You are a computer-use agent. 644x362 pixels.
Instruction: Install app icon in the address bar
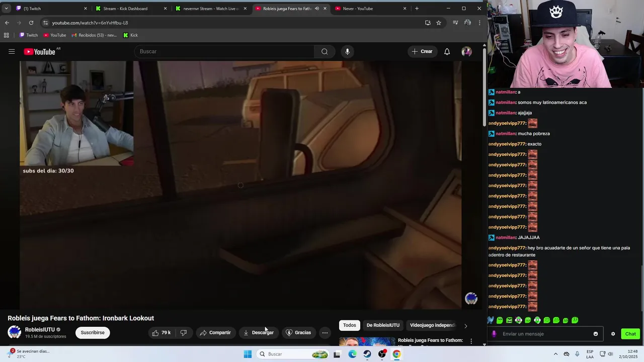428,23
